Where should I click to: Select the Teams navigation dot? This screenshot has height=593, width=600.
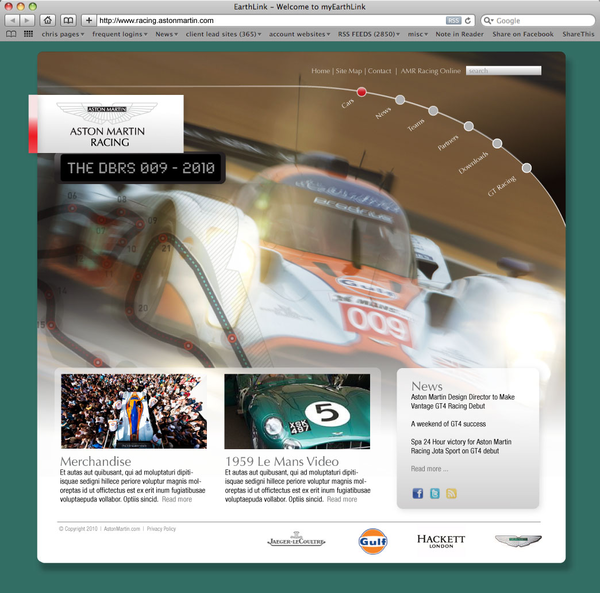tap(433, 111)
